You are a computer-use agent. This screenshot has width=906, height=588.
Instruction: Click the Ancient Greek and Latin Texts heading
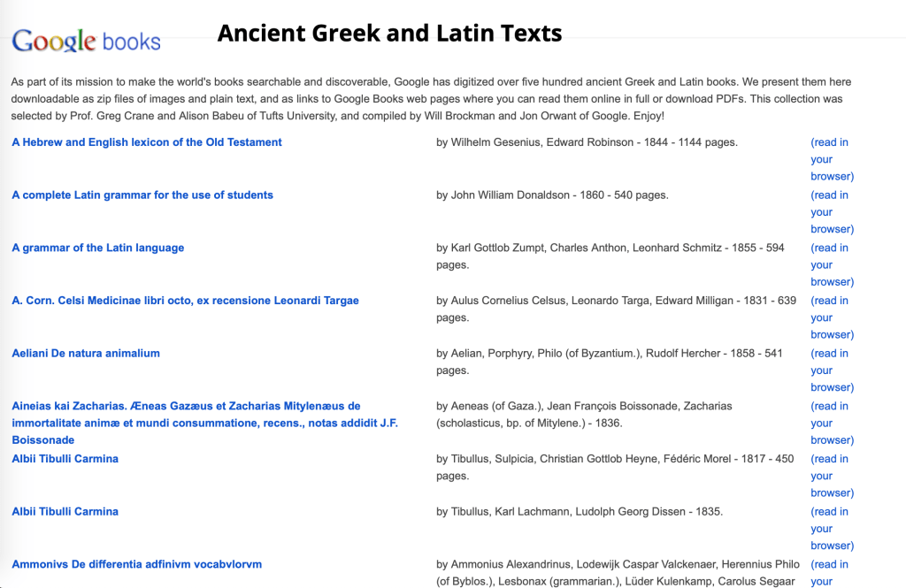click(389, 34)
